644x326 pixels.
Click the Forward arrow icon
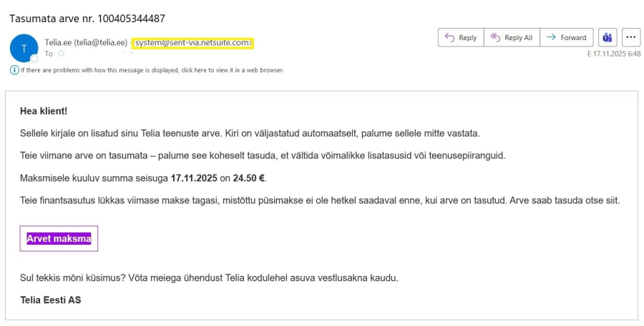(x=551, y=37)
